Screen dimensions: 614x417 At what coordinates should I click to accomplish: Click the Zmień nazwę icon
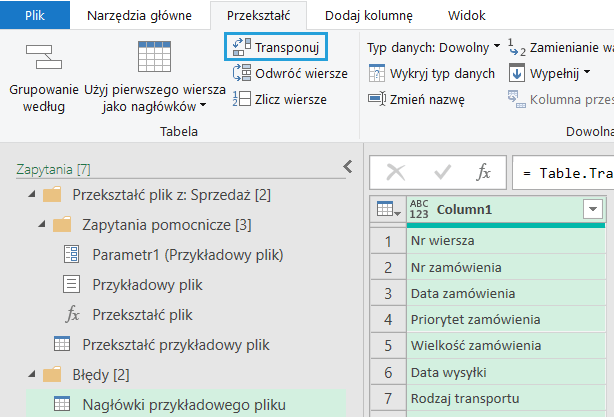point(377,98)
